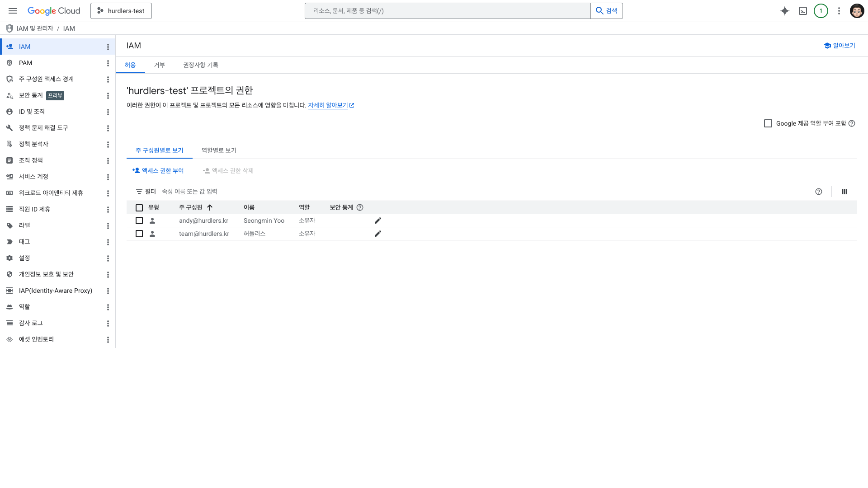Image resolution: width=868 pixels, height=488 pixels.
Task: Open kebab menu beside 태그
Action: click(108, 242)
